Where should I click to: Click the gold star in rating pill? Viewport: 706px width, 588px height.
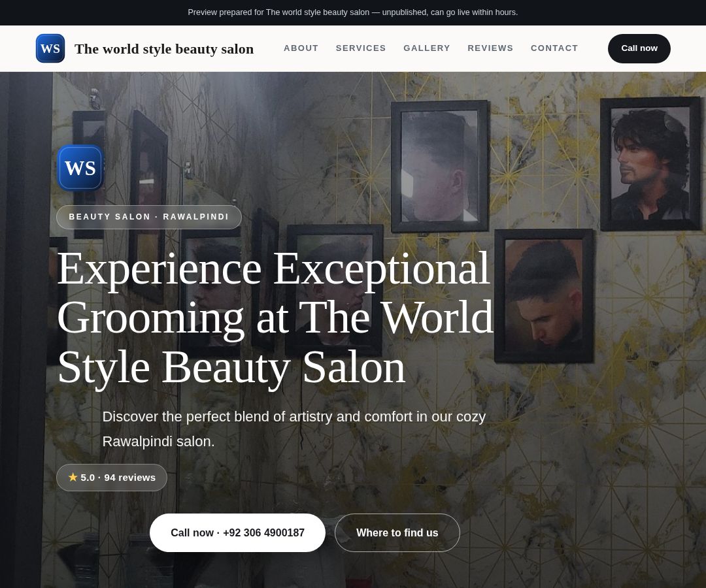(73, 477)
